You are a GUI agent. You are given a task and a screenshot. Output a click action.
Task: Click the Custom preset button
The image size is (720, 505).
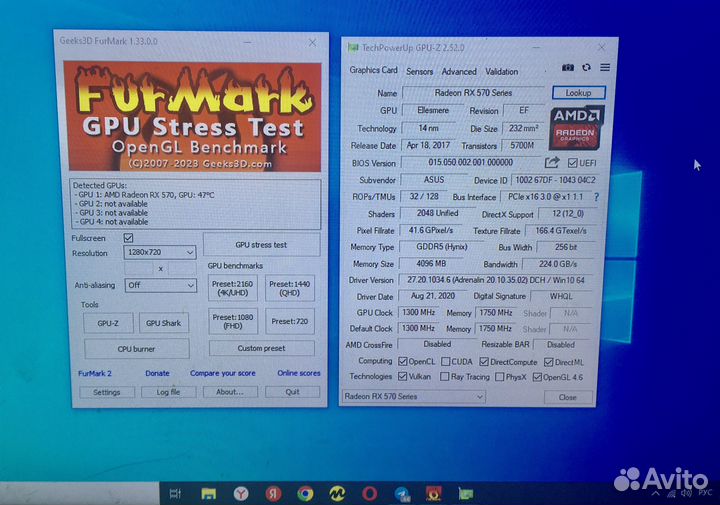point(262,348)
